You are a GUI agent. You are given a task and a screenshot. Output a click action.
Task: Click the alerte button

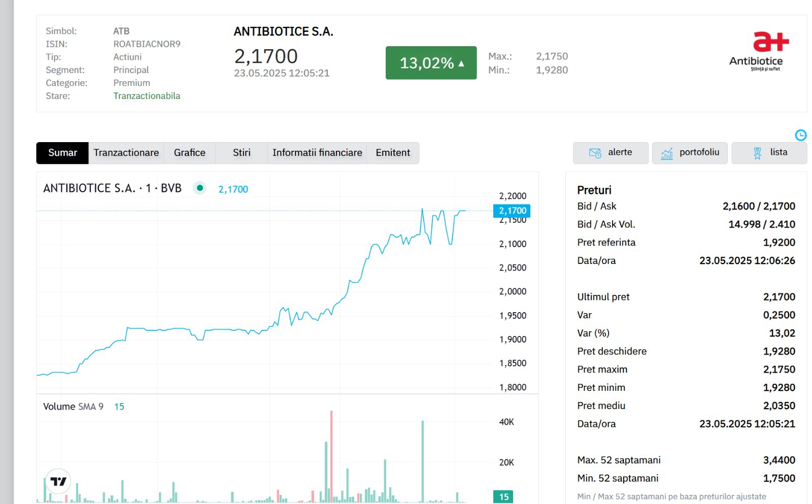(x=611, y=153)
